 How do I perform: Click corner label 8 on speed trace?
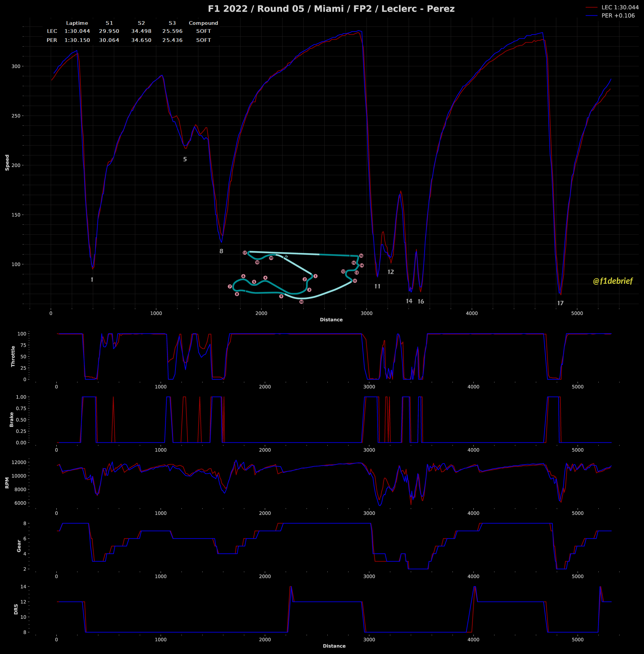[221, 251]
